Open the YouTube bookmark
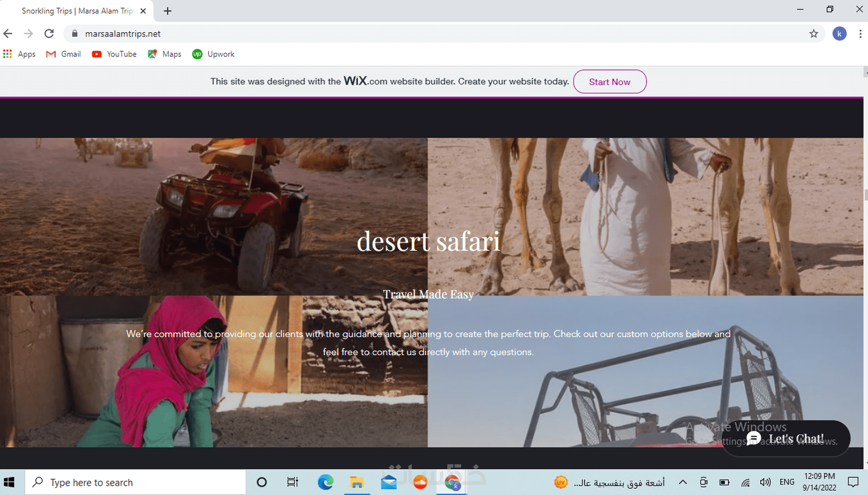 (114, 54)
